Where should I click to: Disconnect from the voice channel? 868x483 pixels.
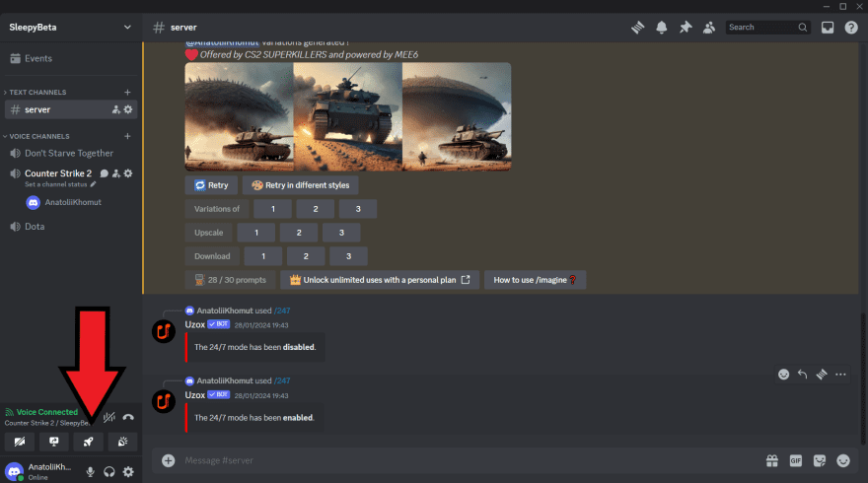coord(128,416)
